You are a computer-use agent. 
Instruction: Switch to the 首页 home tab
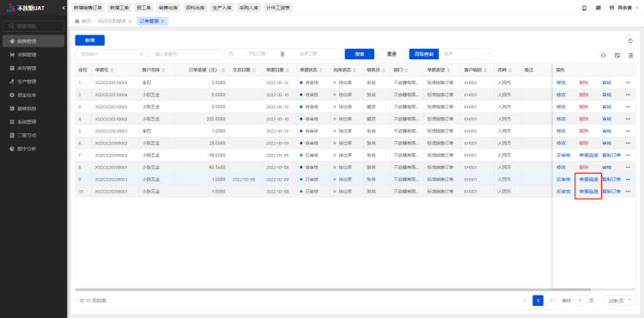tap(83, 21)
